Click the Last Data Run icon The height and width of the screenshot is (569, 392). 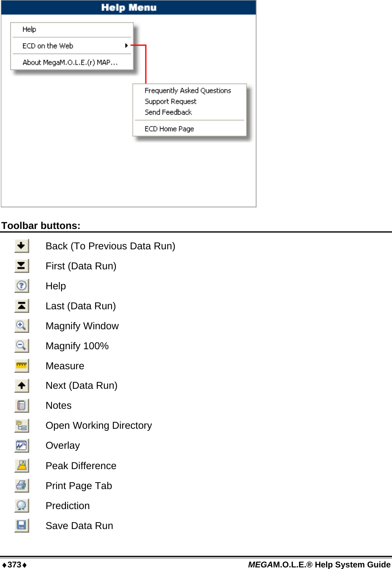(22, 306)
